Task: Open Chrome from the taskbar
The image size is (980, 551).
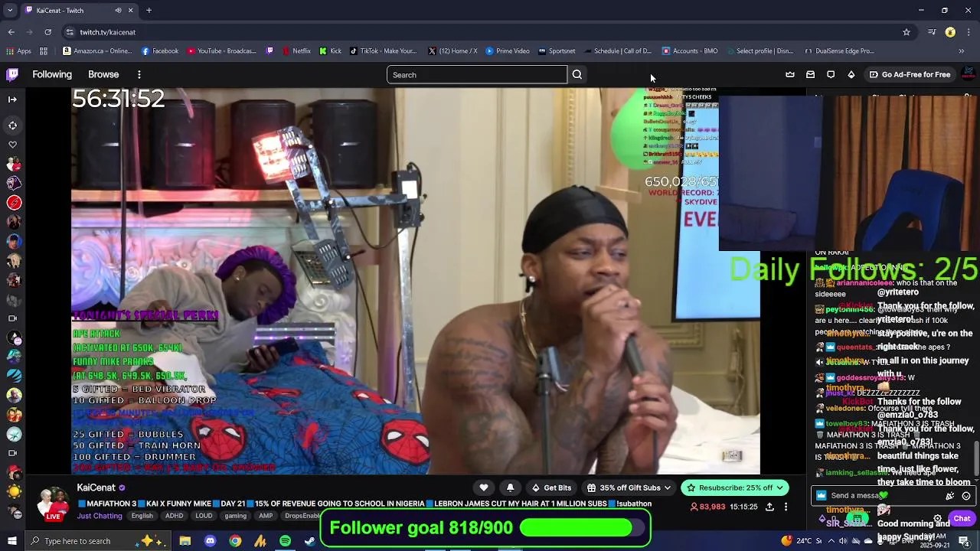Action: pyautogui.click(x=235, y=541)
